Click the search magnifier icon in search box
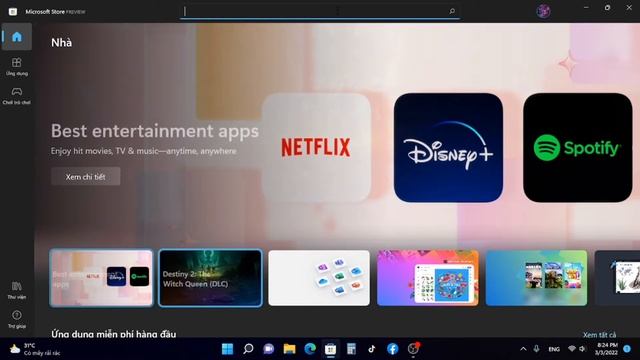Viewport: 640px width, 360px height. pos(452,11)
